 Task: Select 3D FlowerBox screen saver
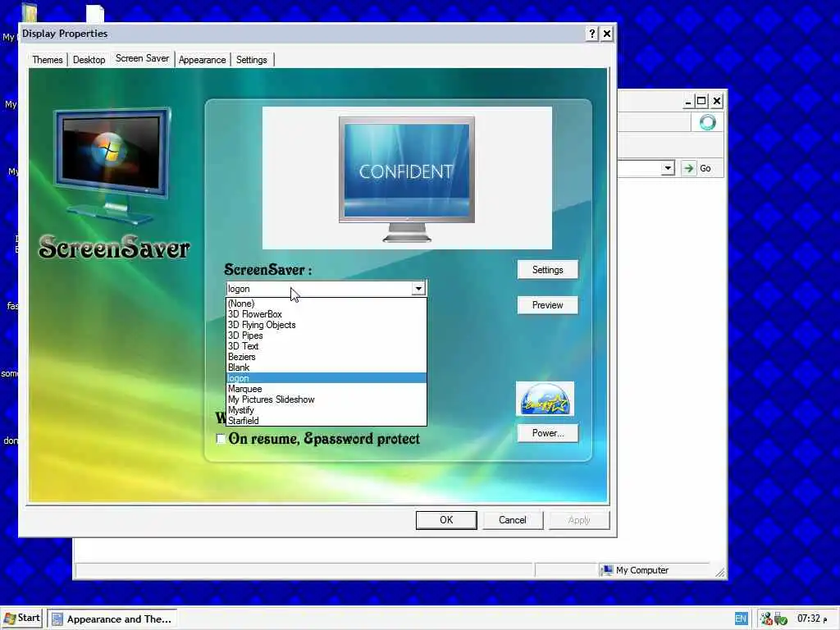pos(326,314)
